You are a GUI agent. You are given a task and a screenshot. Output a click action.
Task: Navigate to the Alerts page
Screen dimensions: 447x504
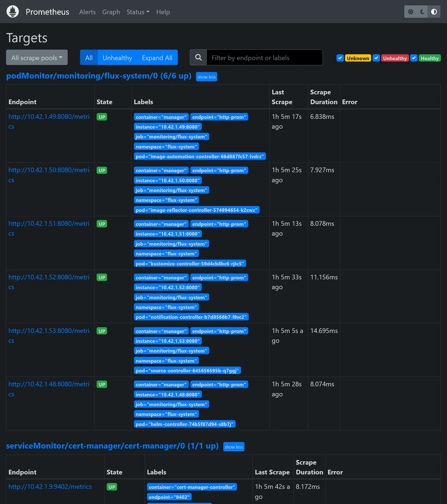coord(87,12)
